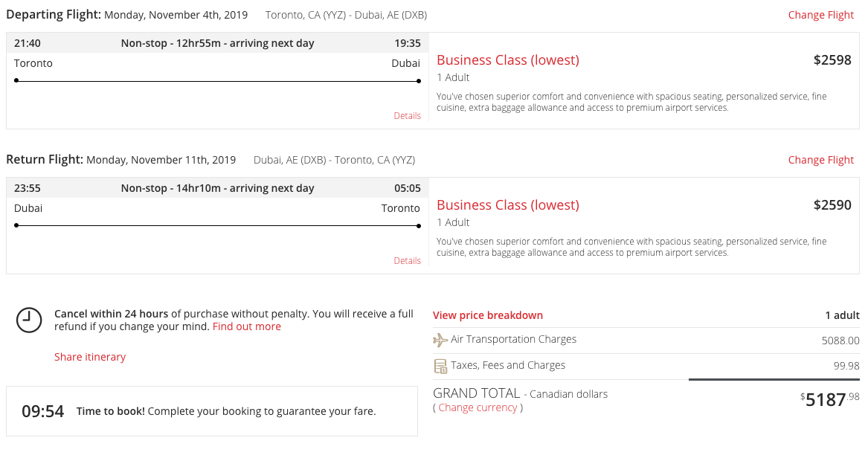The height and width of the screenshot is (458, 868).
Task: Click the clock icon beside cancellation notice
Action: tap(29, 320)
